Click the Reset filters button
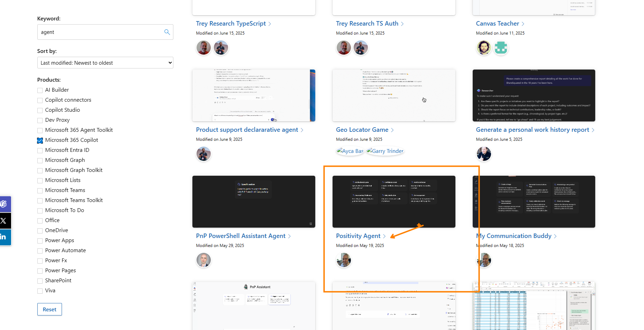The image size is (644, 330). coord(49,309)
